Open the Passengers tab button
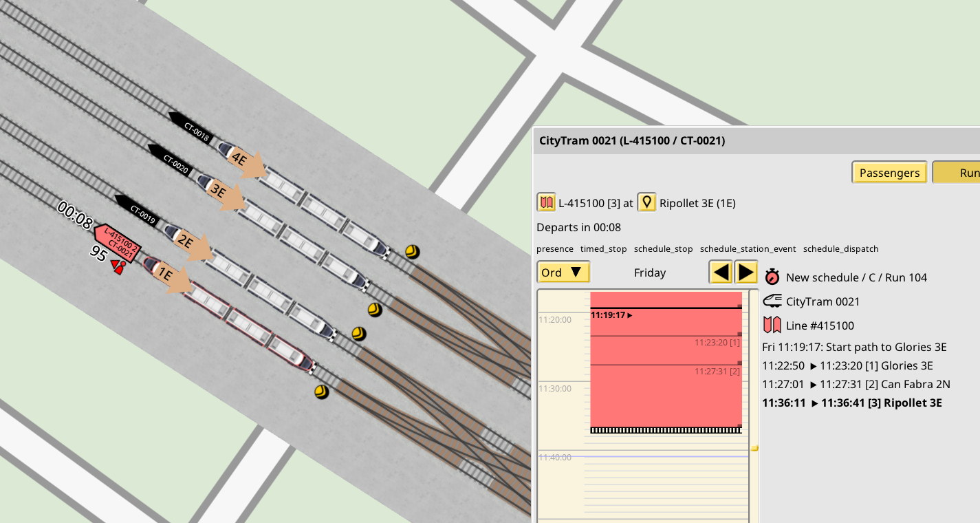 889,173
